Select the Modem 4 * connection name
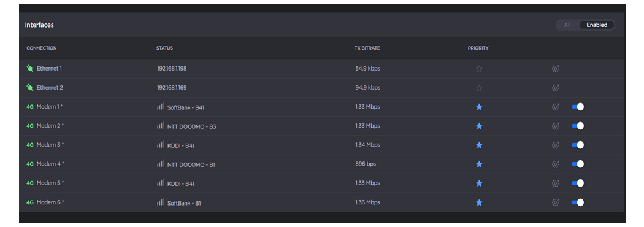This screenshot has width=644, height=227. [x=50, y=164]
